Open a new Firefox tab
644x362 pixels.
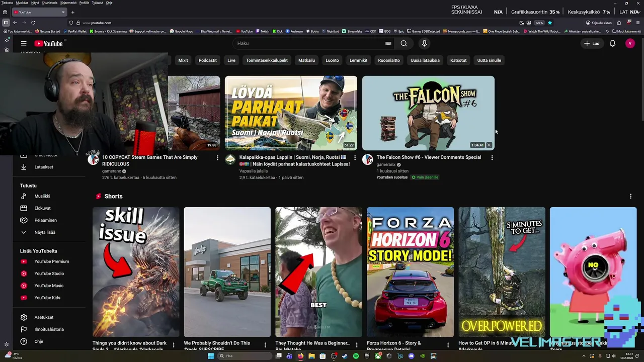pos(72,12)
